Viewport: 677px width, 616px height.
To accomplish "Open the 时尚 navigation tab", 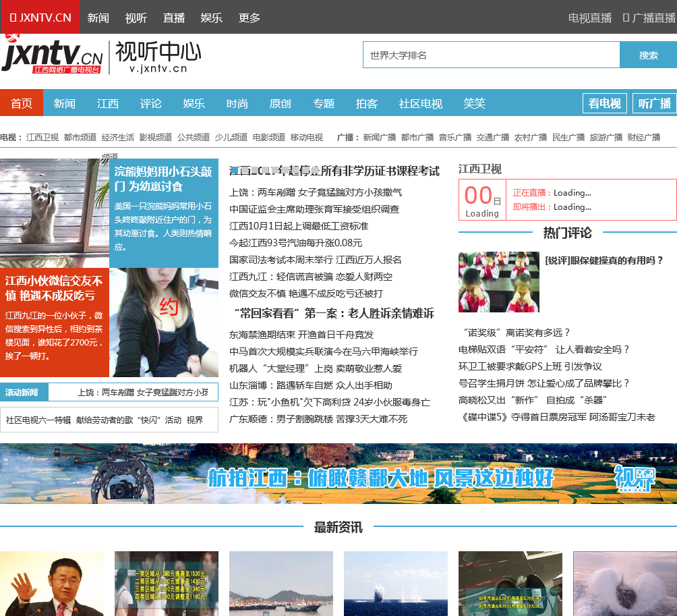I will (x=237, y=103).
